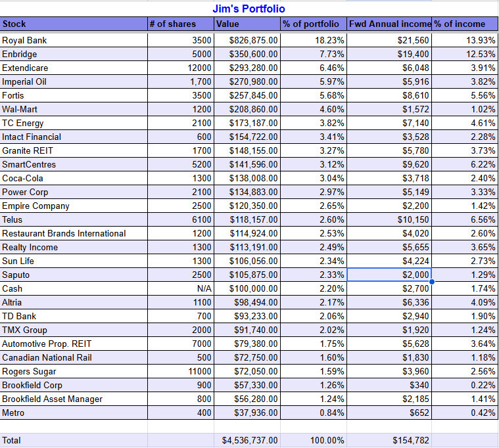Screen dimensions: 499x448
Task: Click Rogers Sugar shares cell 11000
Action: click(x=181, y=371)
